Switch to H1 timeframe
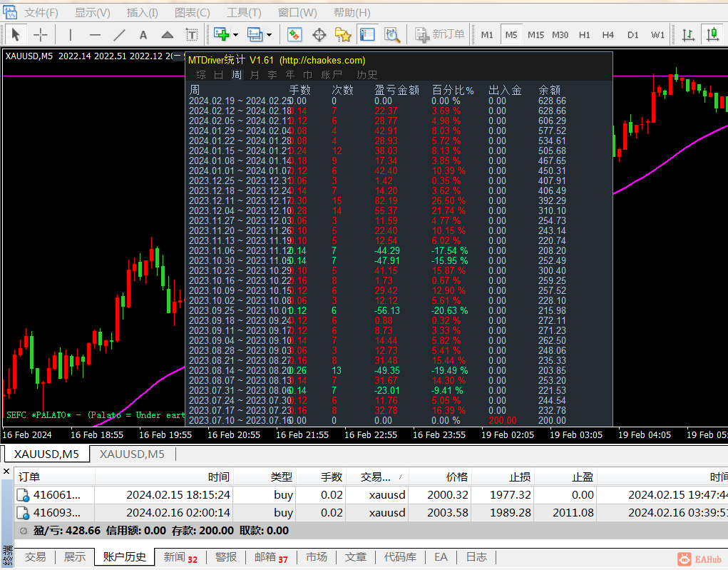This screenshot has height=570, width=728. pos(585,35)
